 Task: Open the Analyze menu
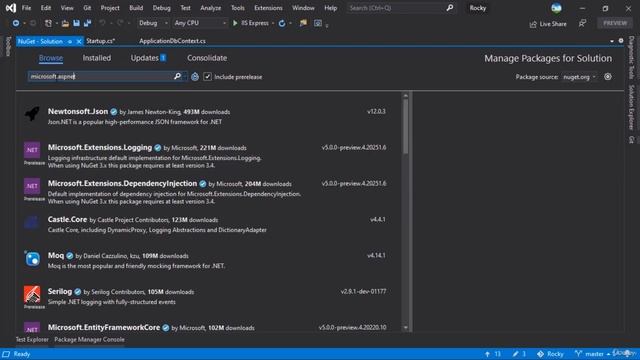point(211,8)
